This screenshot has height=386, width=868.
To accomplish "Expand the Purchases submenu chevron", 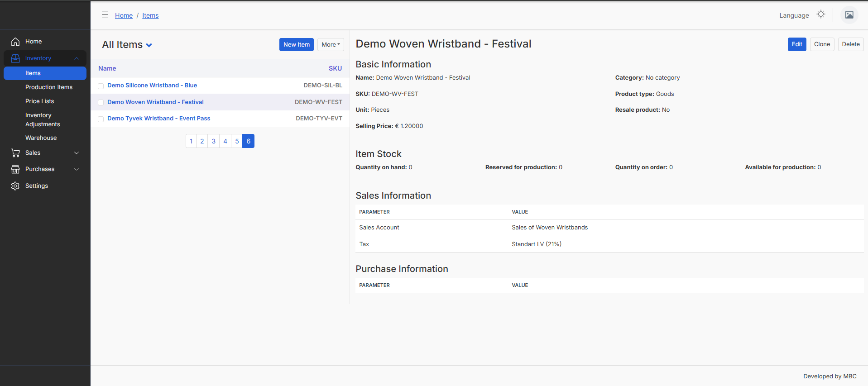I will point(77,169).
